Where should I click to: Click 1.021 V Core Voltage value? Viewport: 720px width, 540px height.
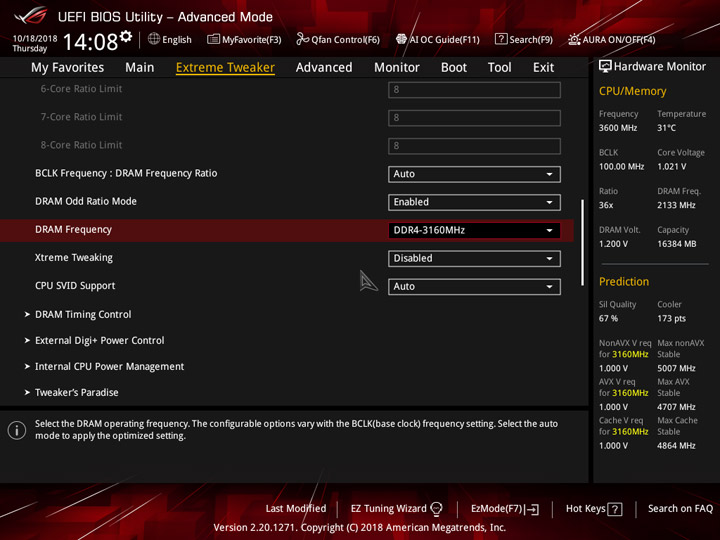(x=672, y=167)
